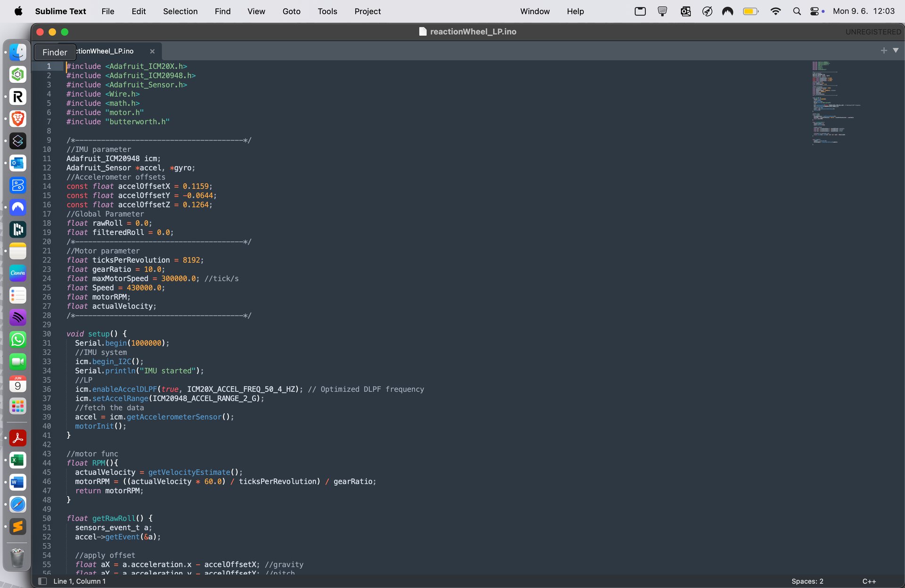Click the "float gearRatio = 10.0;" line
The width and height of the screenshot is (905, 588).
click(x=115, y=269)
